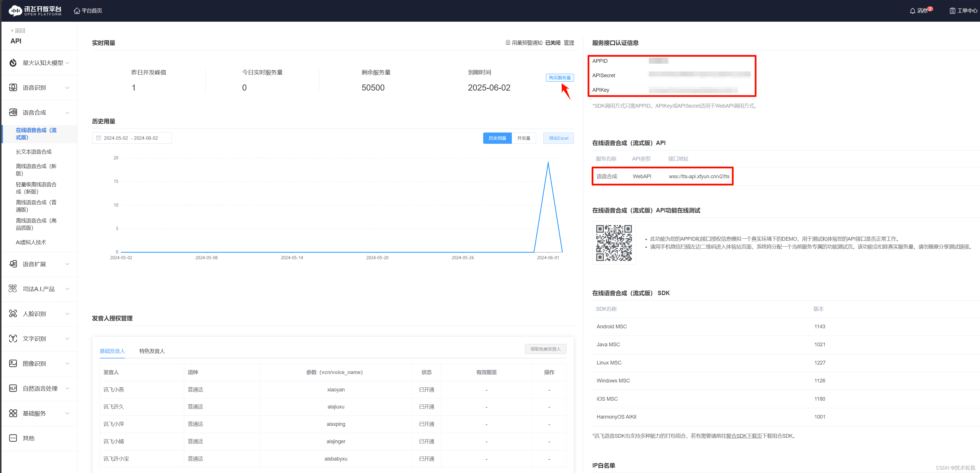Click the face recognition sidebar icon

(x=13, y=314)
